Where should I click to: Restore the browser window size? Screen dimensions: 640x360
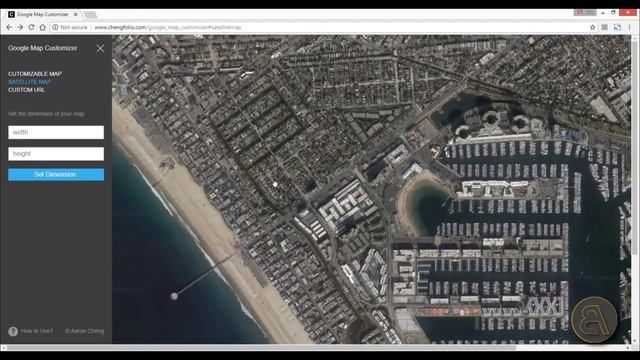point(613,13)
